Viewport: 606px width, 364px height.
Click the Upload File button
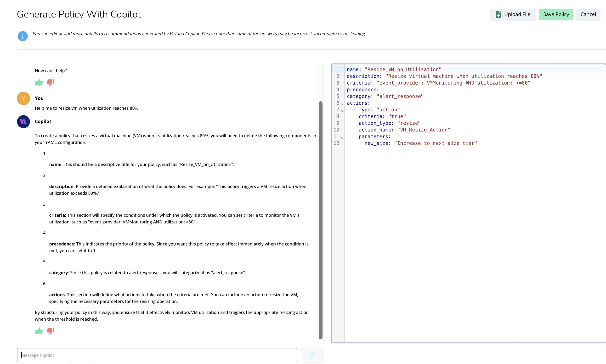coord(513,14)
